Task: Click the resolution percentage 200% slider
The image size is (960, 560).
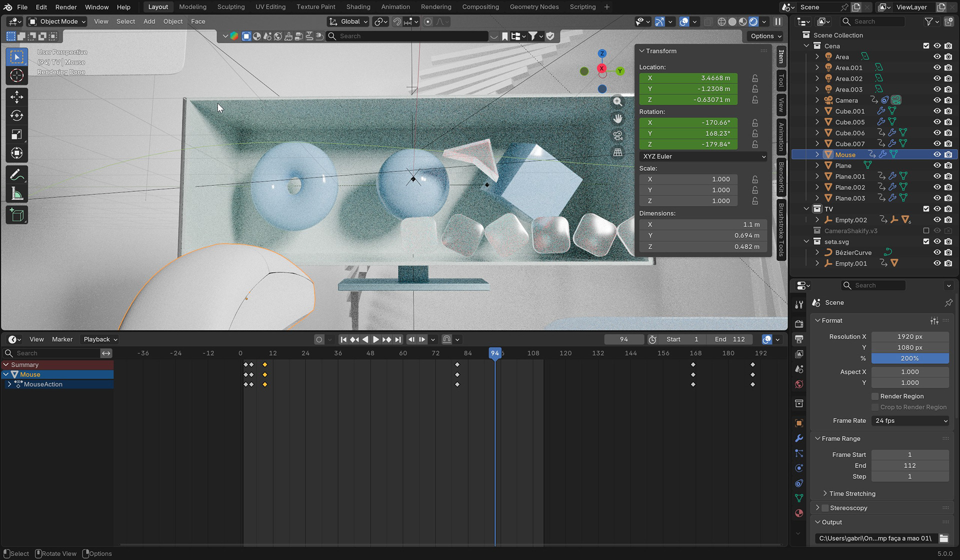Action: click(x=909, y=358)
